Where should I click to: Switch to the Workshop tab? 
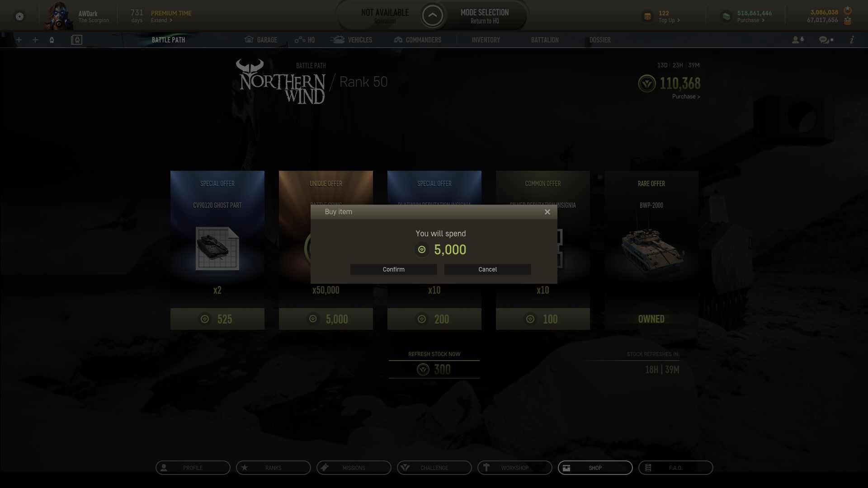pyautogui.click(x=514, y=468)
